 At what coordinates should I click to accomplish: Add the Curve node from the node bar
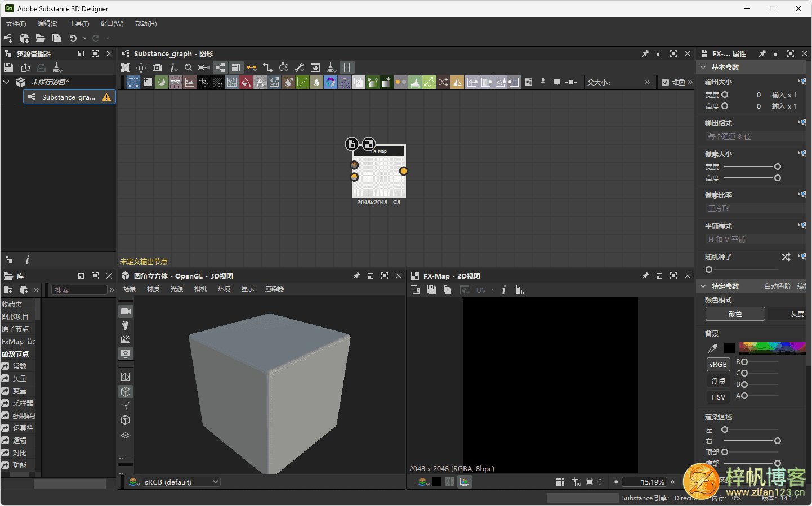302,82
